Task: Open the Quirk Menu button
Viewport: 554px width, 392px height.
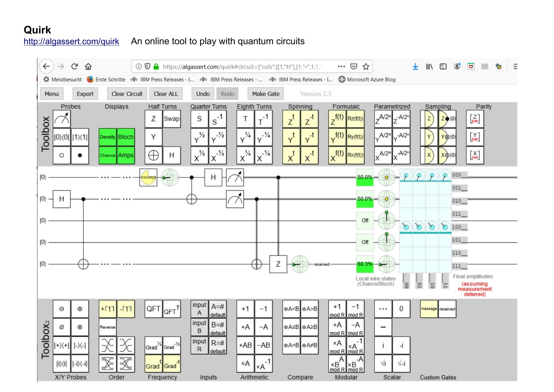Action: pyautogui.click(x=51, y=94)
